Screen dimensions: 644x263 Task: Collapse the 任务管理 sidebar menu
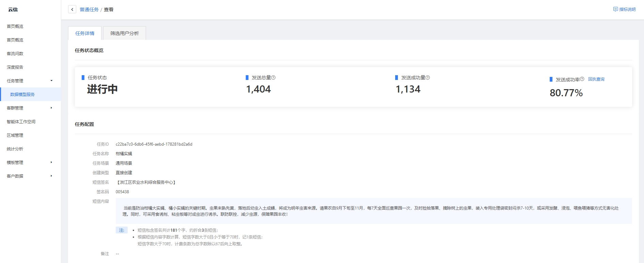[x=51, y=81]
